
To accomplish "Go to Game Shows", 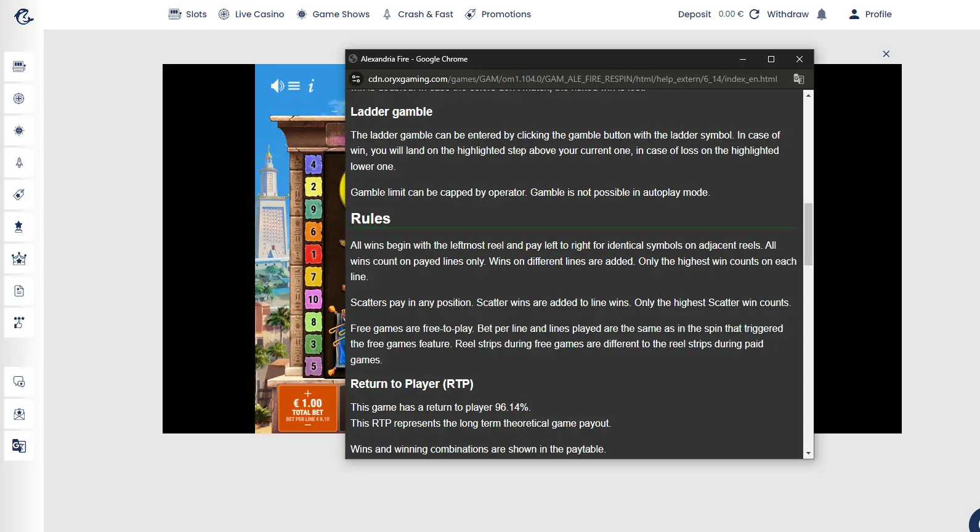I will (333, 14).
